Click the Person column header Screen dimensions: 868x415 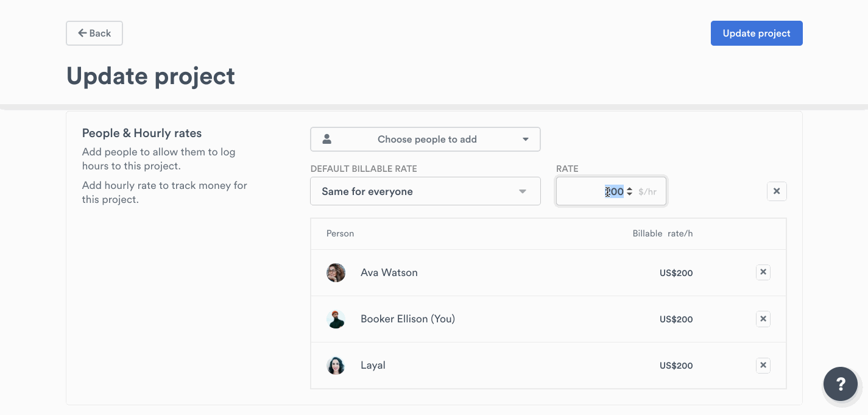pyautogui.click(x=340, y=233)
